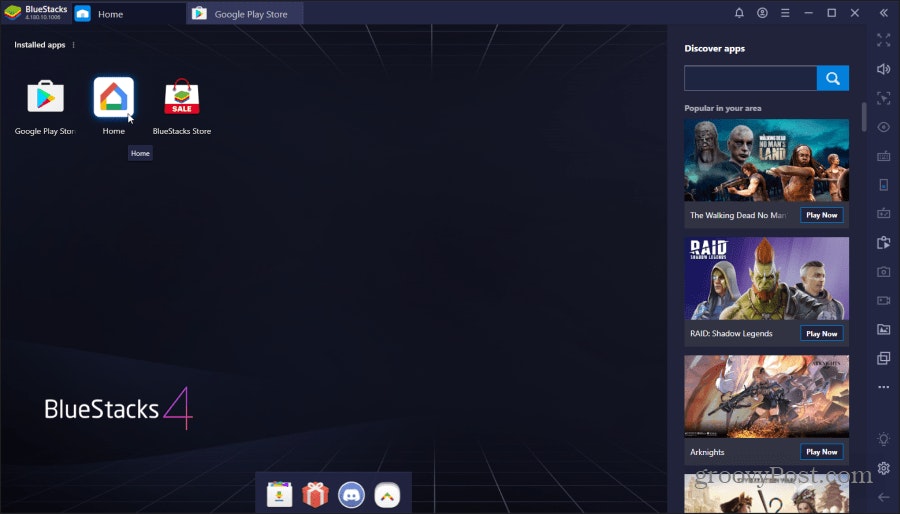The width and height of the screenshot is (900, 514).
Task: Click the RAID: Shadow Legends title
Action: coord(731,333)
